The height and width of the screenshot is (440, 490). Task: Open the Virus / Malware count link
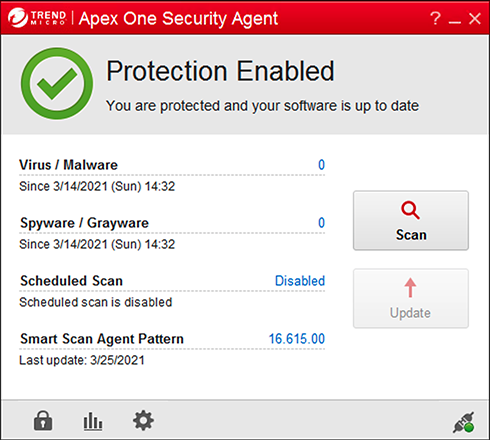(x=321, y=165)
